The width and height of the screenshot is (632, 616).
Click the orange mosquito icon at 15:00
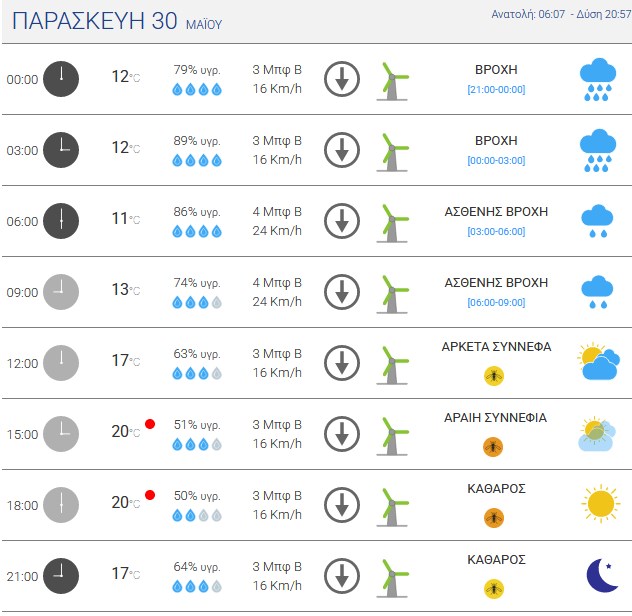pos(494,447)
